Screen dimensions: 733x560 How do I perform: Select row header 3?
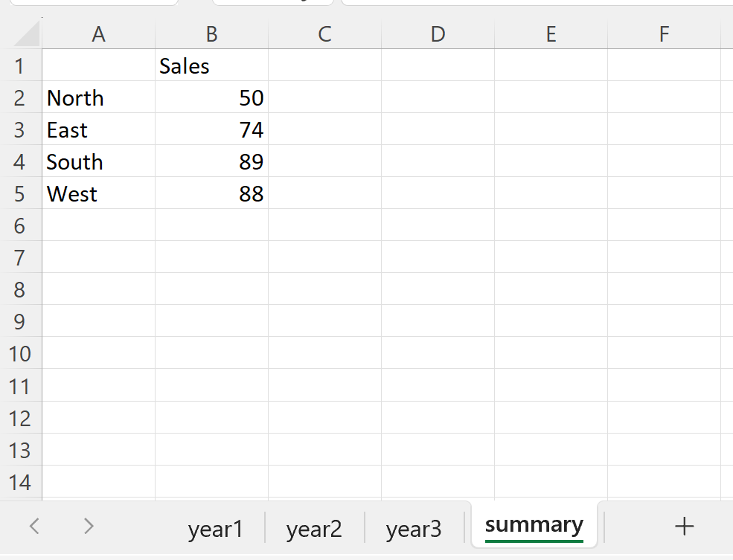[x=22, y=129]
